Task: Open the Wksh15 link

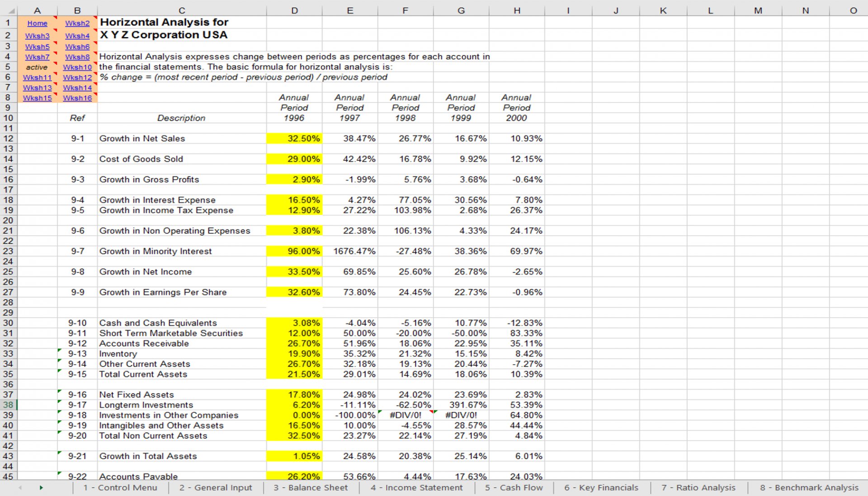Action: [x=37, y=98]
